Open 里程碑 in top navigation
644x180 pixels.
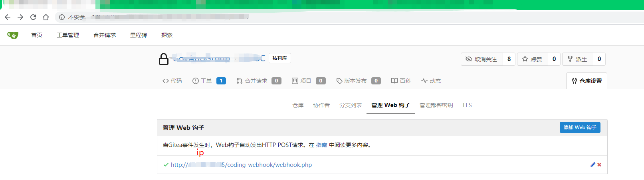[x=139, y=35]
